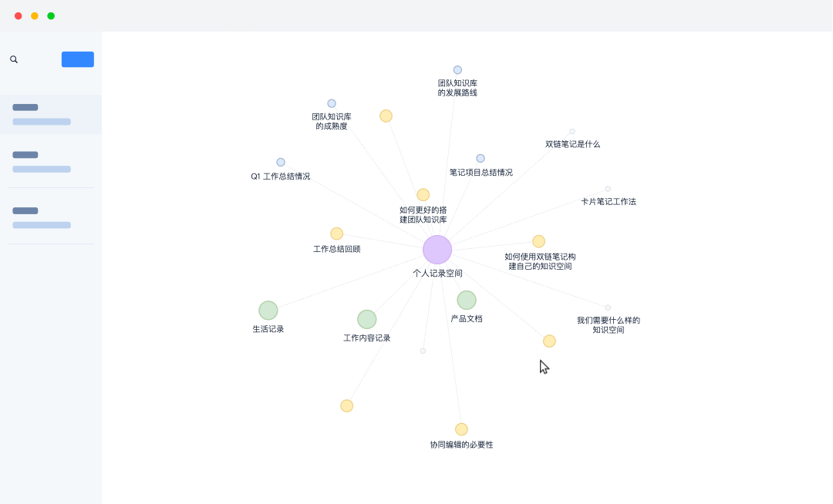The height and width of the screenshot is (504, 833).
Task: Open the yellow 工作总结回顾 node
Action: [x=337, y=234]
